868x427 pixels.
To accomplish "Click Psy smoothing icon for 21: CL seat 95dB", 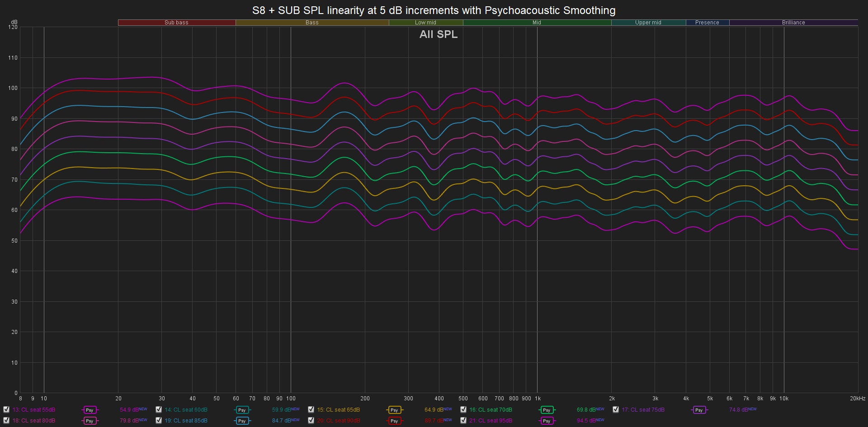I will (x=547, y=421).
